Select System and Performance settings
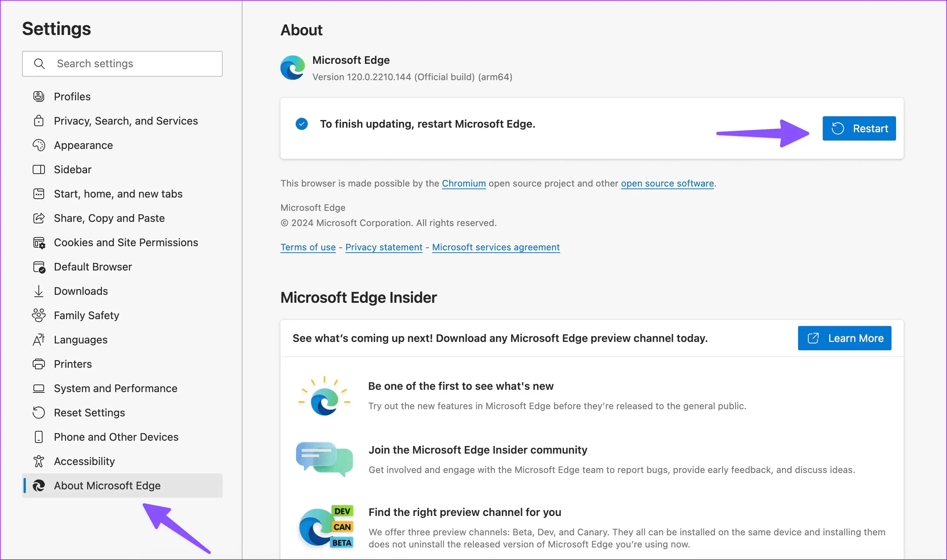This screenshot has height=560, width=947. [x=116, y=388]
